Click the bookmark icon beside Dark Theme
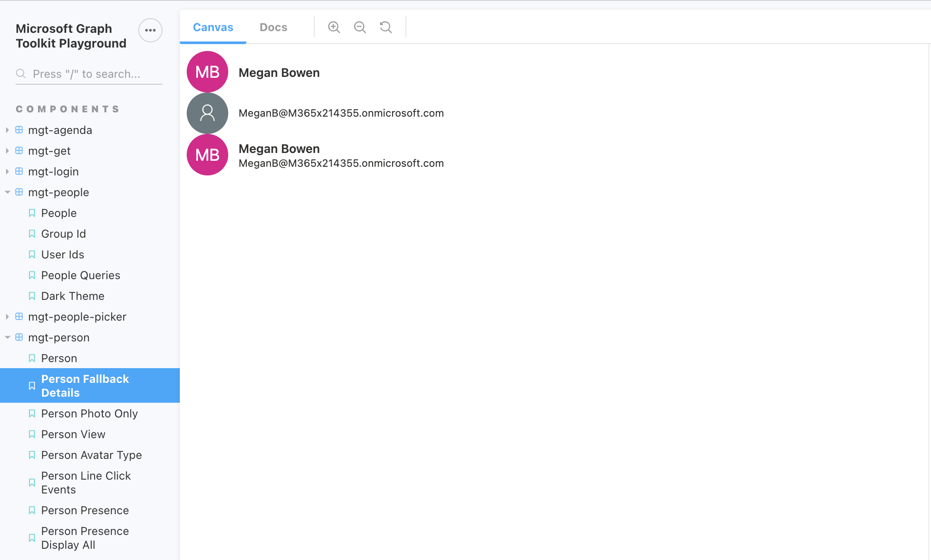 pos(32,296)
